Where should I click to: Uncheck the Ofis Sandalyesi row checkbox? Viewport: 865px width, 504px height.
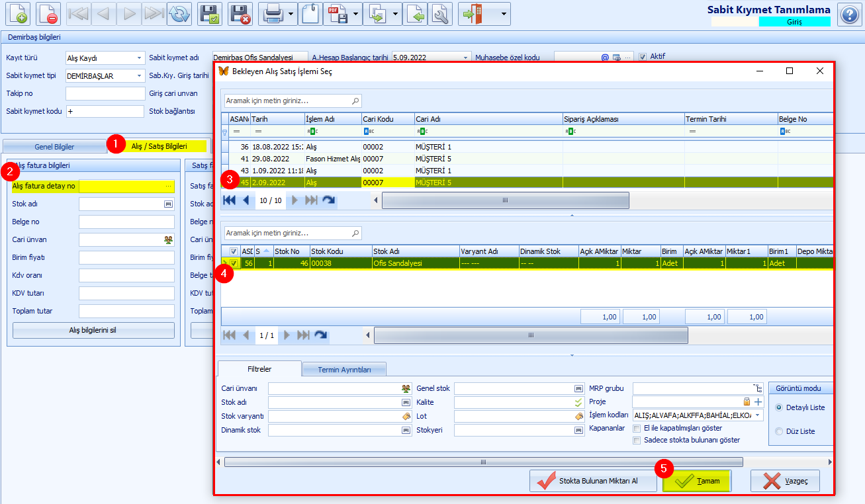234,263
